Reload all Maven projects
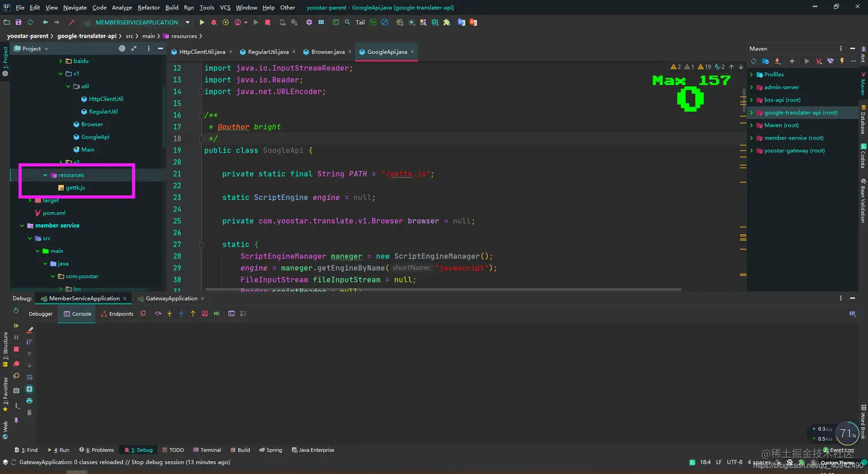868x474 pixels. (x=754, y=61)
